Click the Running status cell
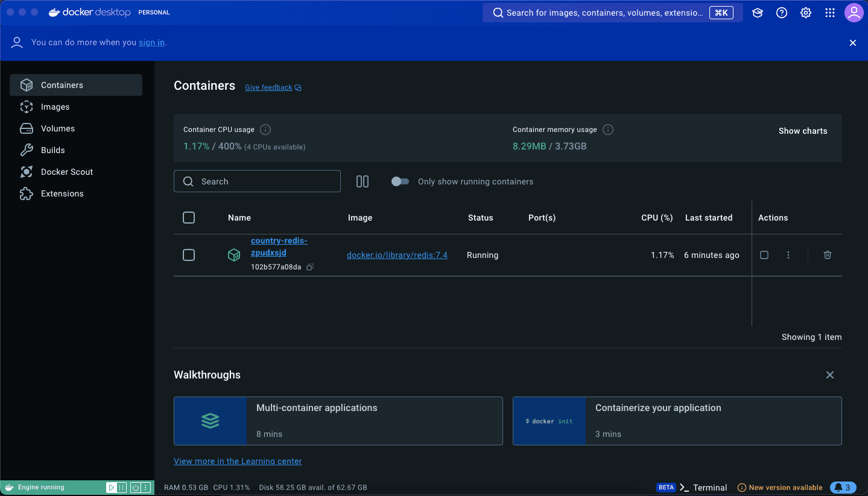The width and height of the screenshot is (868, 496). [483, 255]
